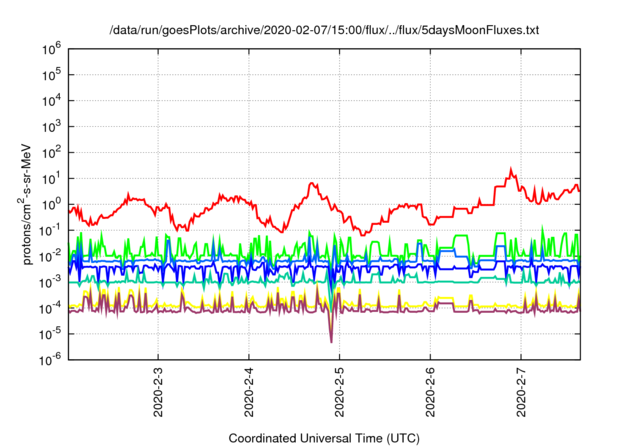Click the 10^6 y-axis tick label
640x448 pixels.
50,48
